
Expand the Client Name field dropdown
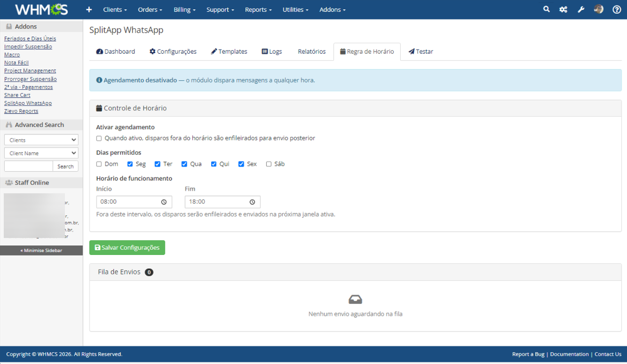[x=41, y=153]
